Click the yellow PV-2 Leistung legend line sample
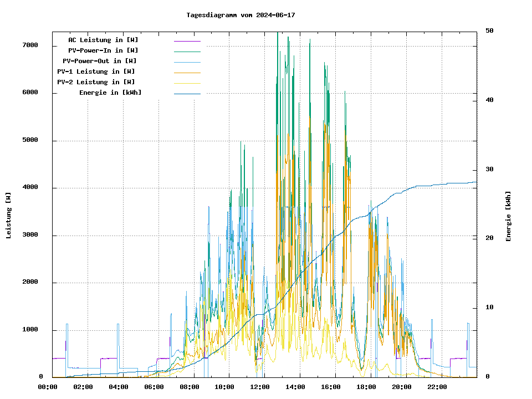 click(187, 83)
